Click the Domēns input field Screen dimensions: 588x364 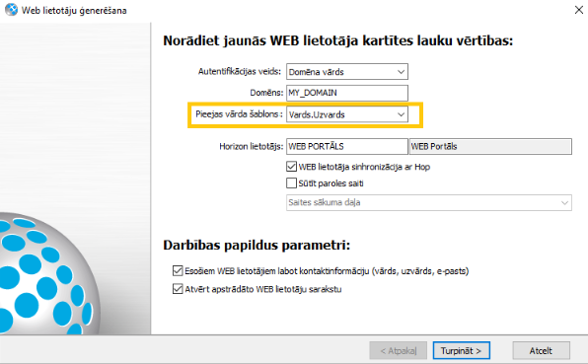347,93
